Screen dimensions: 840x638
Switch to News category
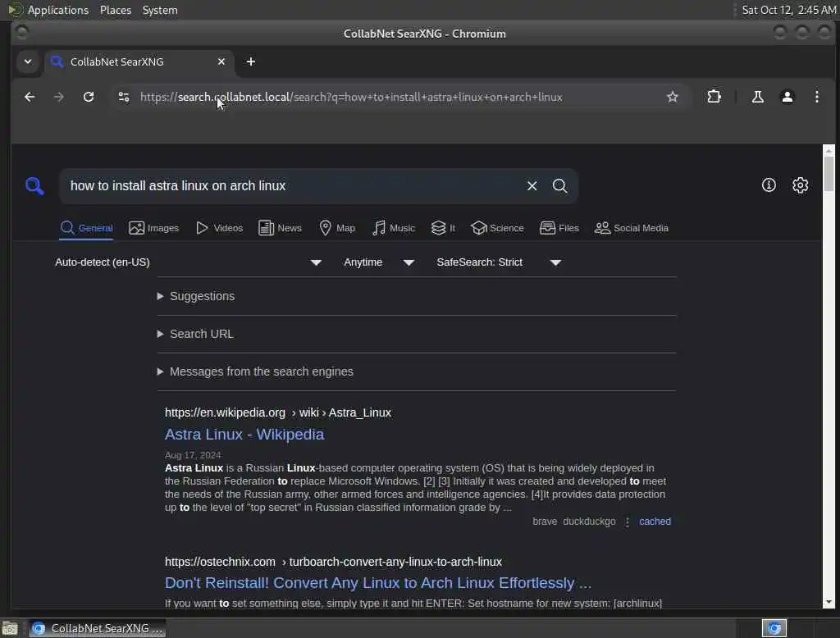click(280, 228)
